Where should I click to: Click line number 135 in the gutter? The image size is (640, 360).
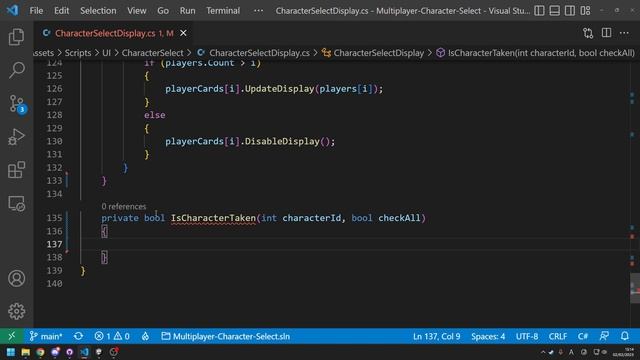coord(54,218)
